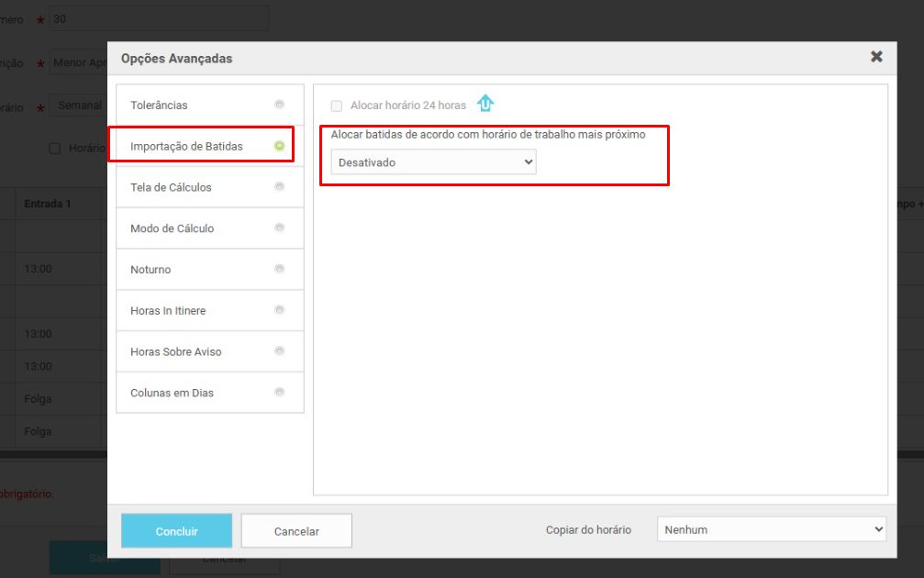The image size is (924, 578).
Task: Open the Tolerâncias tab
Action: point(159,106)
